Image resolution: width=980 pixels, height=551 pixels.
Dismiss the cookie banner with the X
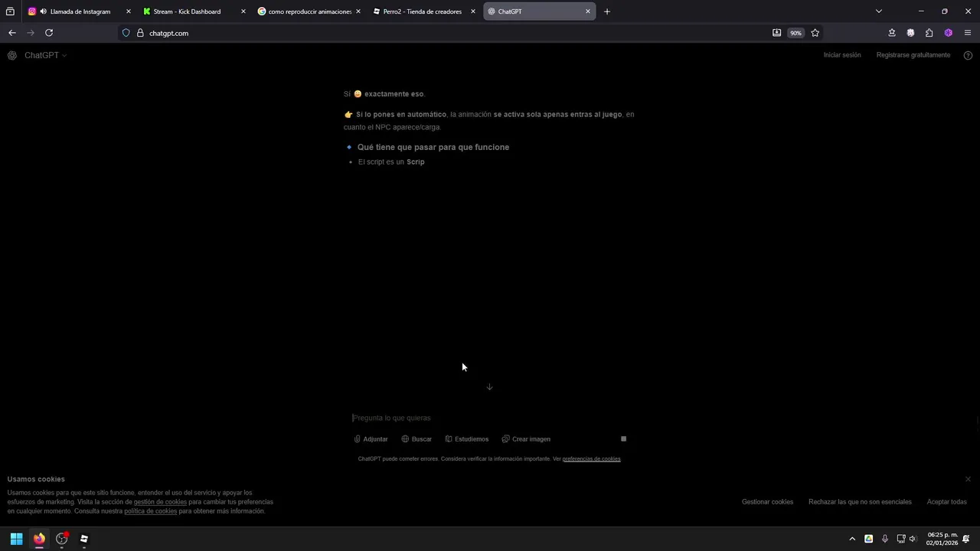968,479
